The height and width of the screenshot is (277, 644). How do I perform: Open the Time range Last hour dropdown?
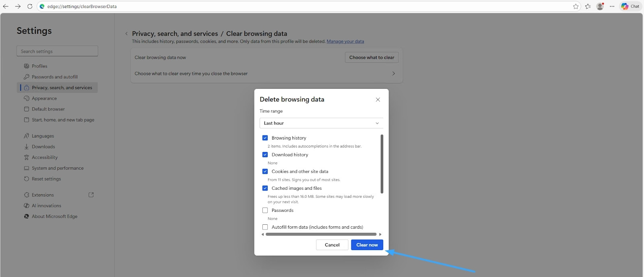[x=321, y=123]
